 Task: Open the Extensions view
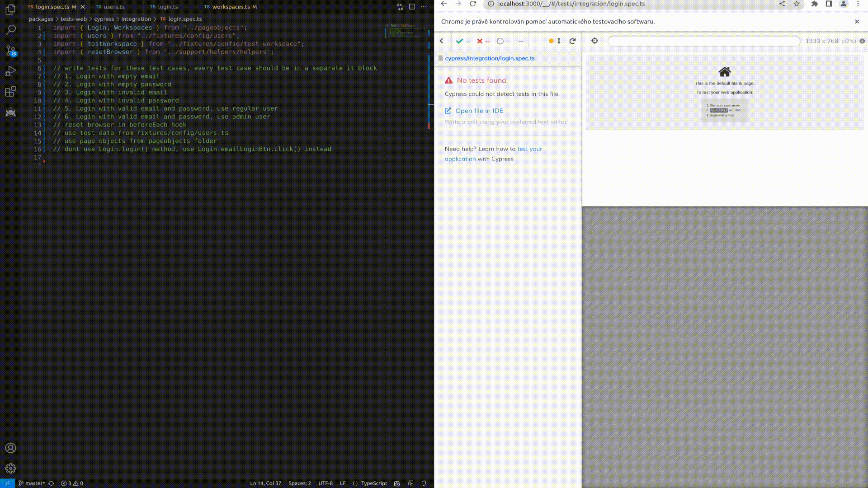10,92
